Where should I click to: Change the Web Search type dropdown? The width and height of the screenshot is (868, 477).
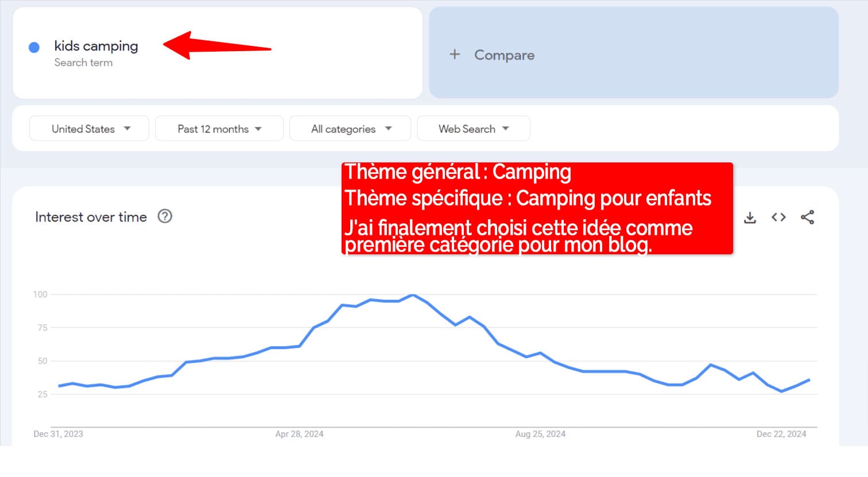pyautogui.click(x=473, y=129)
